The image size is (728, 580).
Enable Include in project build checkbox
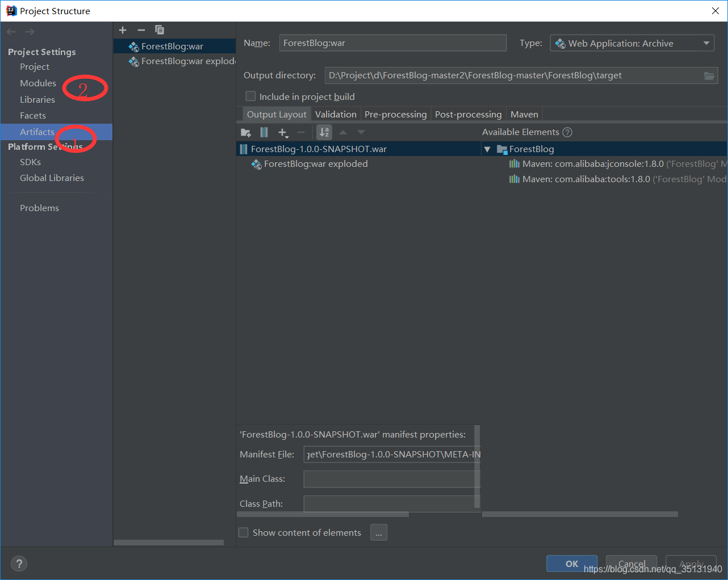(x=250, y=96)
